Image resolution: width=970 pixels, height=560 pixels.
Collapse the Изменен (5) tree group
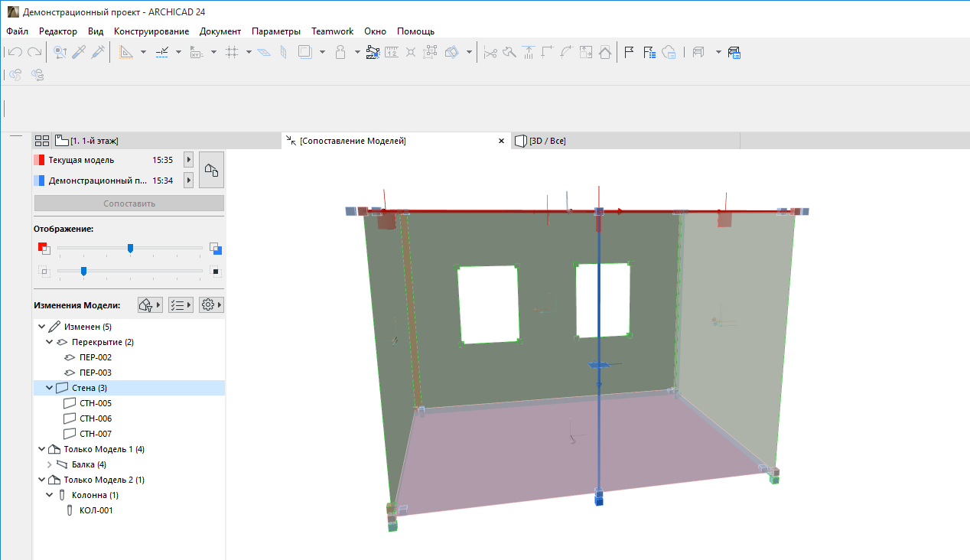(x=41, y=327)
